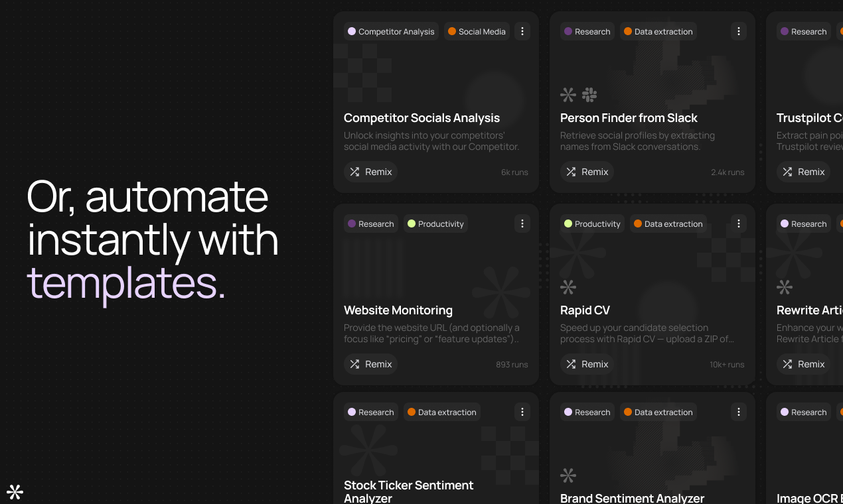
Task: Click the asterisk logo in bottom-left corner
Action: (x=15, y=491)
